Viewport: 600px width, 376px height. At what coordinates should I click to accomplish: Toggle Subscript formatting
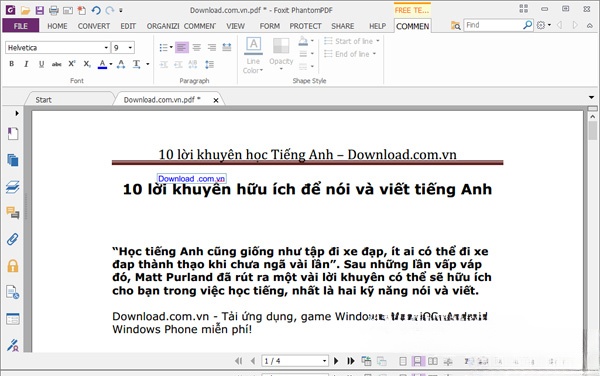87,64
